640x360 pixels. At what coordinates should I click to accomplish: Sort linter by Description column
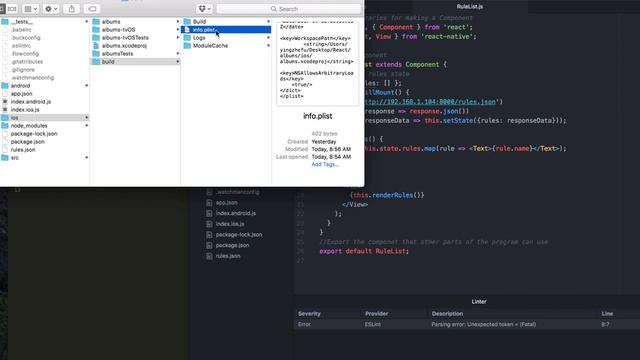pyautogui.click(x=447, y=313)
